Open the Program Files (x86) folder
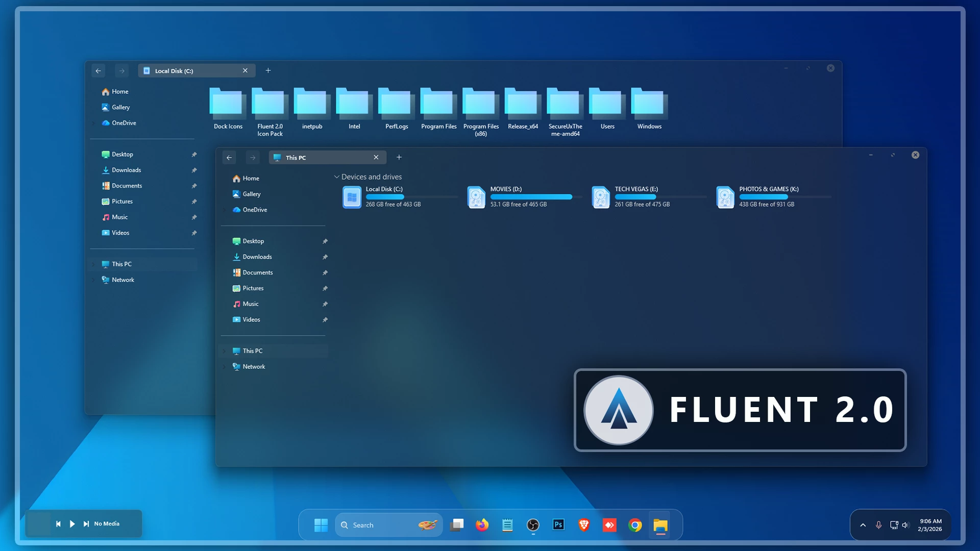 [481, 112]
